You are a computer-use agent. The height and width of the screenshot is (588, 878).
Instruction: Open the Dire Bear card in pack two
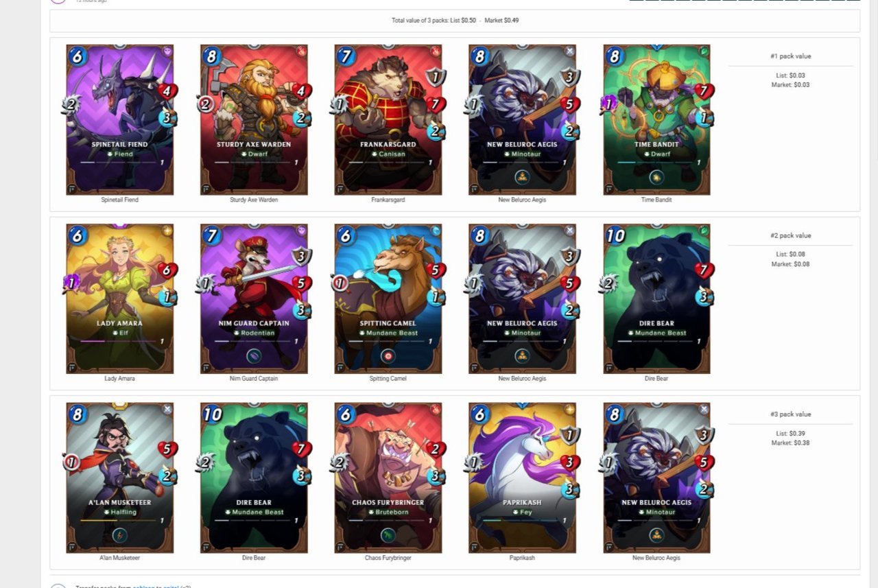656,298
